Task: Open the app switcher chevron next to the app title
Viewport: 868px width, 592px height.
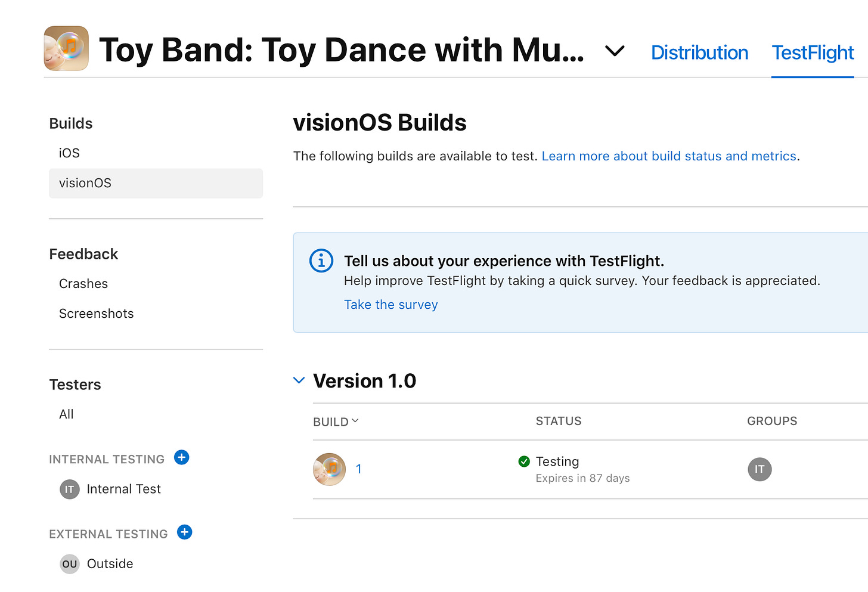Action: (614, 52)
